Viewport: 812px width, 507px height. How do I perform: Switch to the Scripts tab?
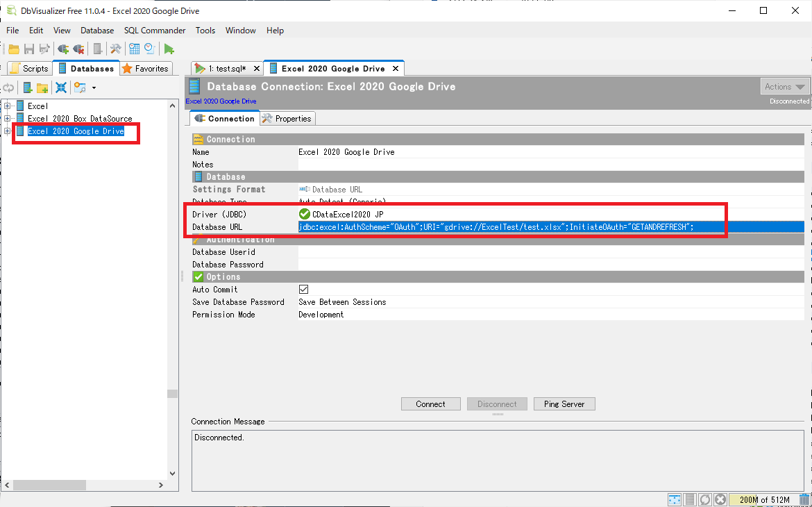coord(30,69)
